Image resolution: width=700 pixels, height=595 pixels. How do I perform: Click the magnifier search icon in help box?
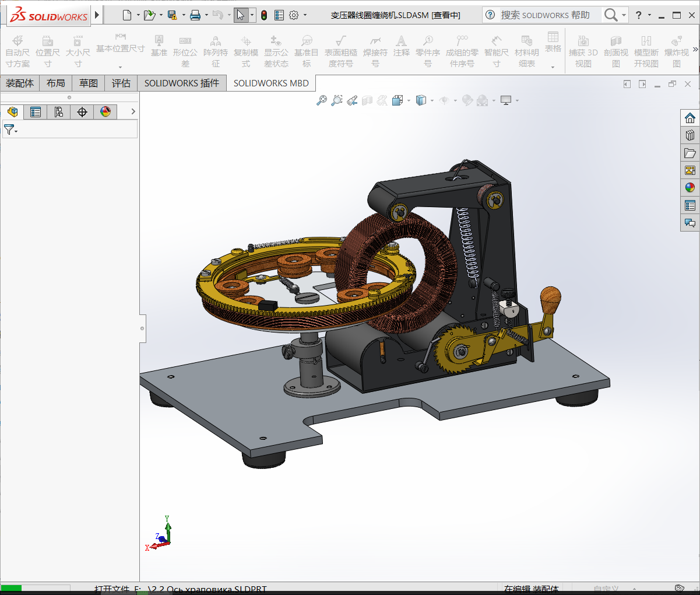(610, 15)
